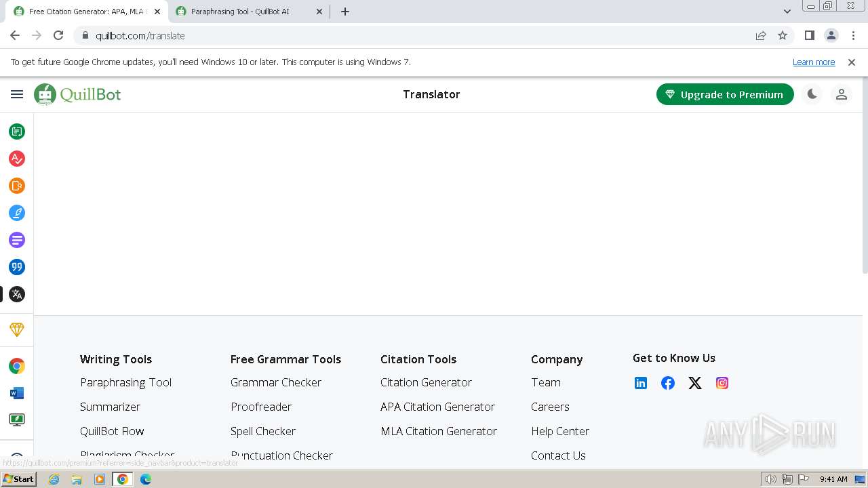Reload the current page
868x488 pixels.
tap(58, 35)
